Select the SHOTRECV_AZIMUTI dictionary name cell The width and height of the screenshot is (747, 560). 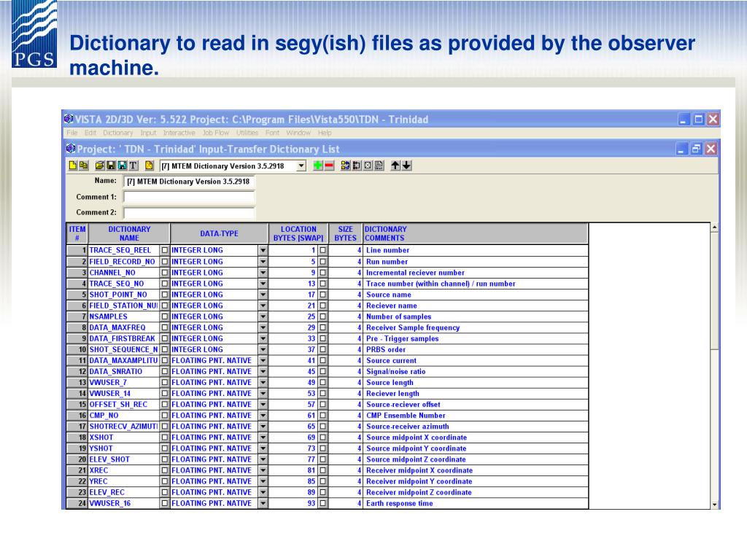point(123,426)
